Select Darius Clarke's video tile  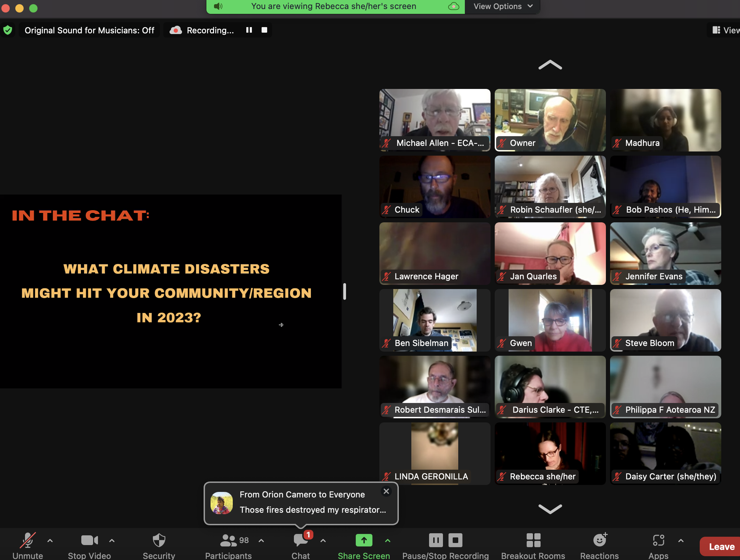(x=550, y=387)
